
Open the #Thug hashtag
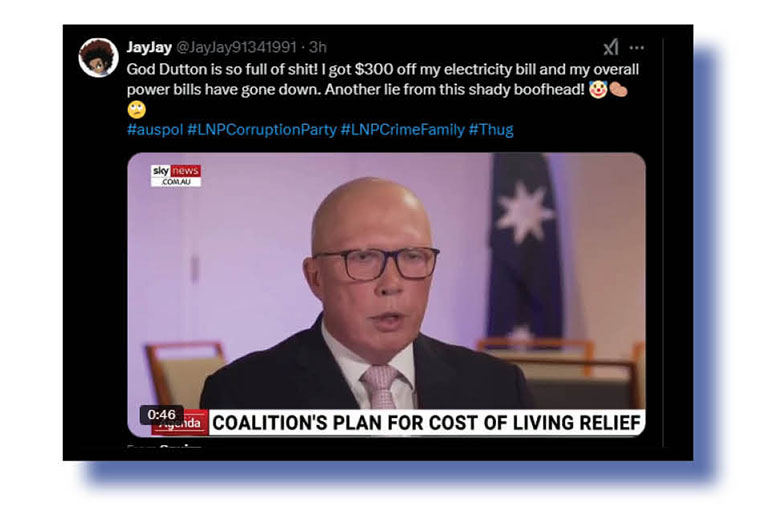(x=491, y=130)
